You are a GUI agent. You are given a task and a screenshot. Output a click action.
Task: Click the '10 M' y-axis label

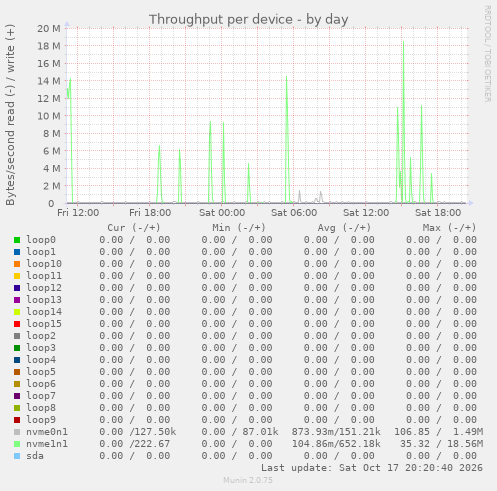(49, 116)
